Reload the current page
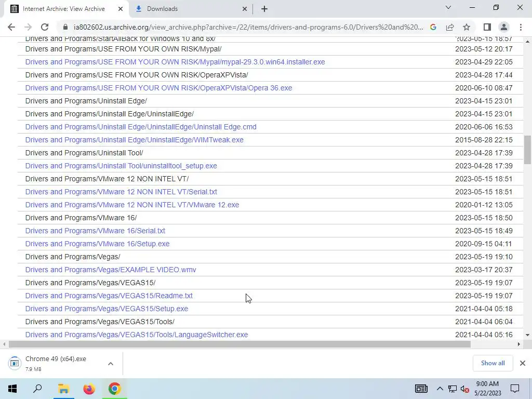This screenshot has width=532, height=399. point(45,27)
